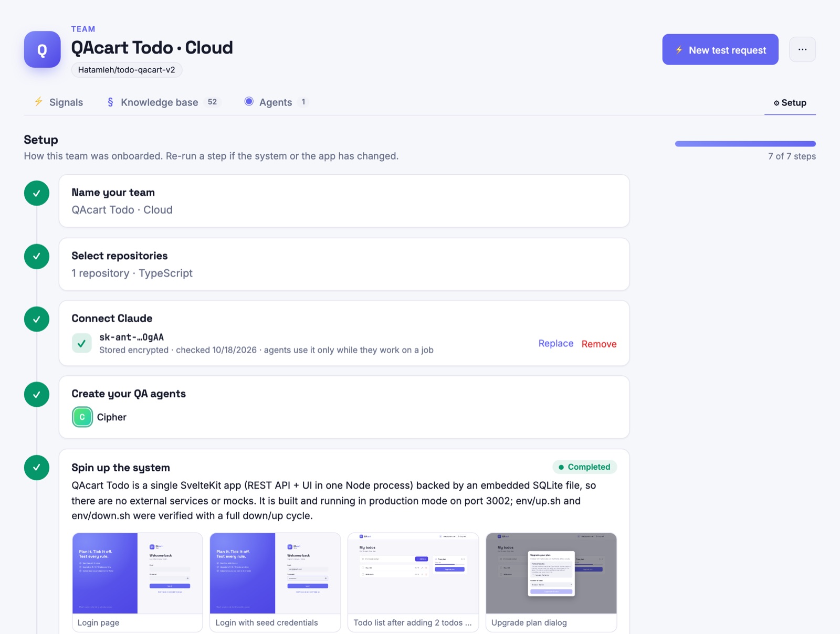Click the green check for Select repositories
The image size is (840, 634).
click(37, 256)
